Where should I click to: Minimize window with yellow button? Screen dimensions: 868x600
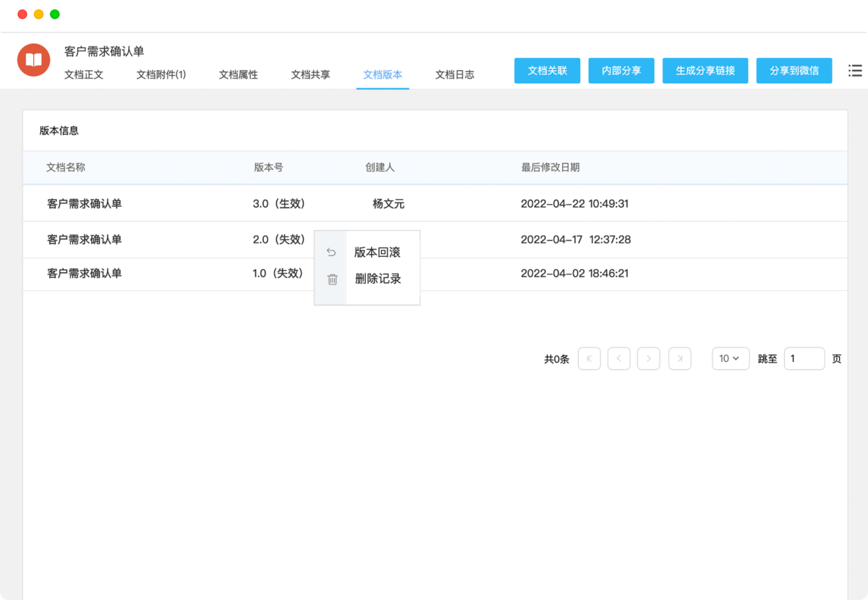[x=39, y=14]
